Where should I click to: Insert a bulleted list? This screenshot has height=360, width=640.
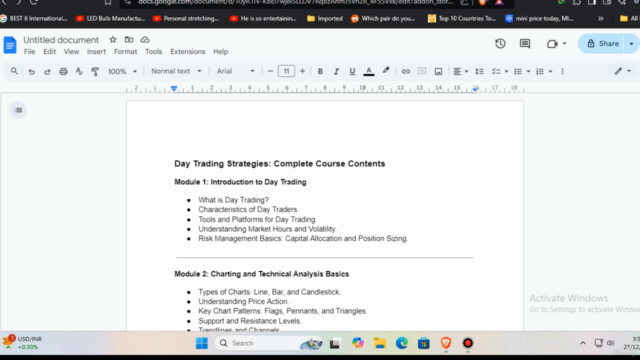tap(518, 71)
